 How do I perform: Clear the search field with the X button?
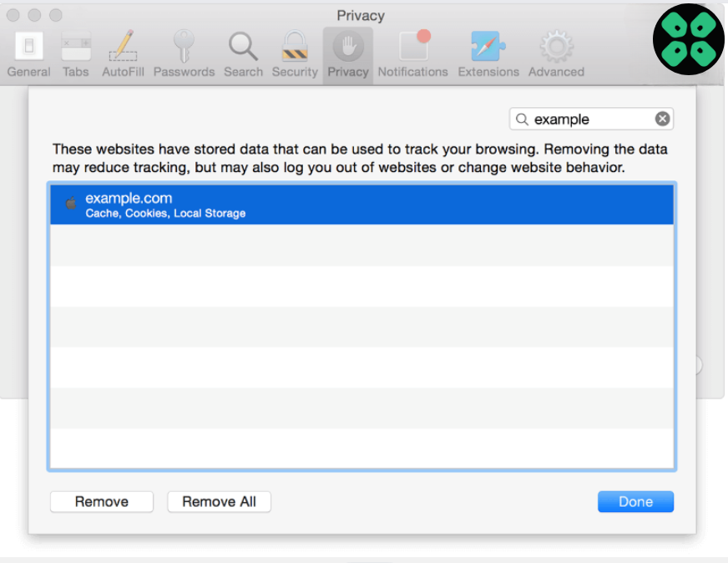(662, 119)
